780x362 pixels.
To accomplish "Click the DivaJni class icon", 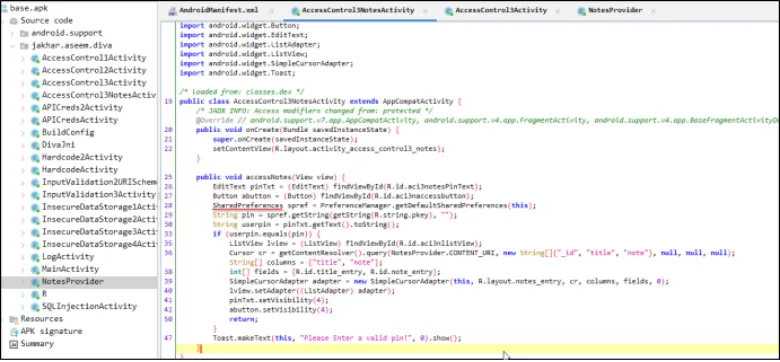I will click(35, 145).
